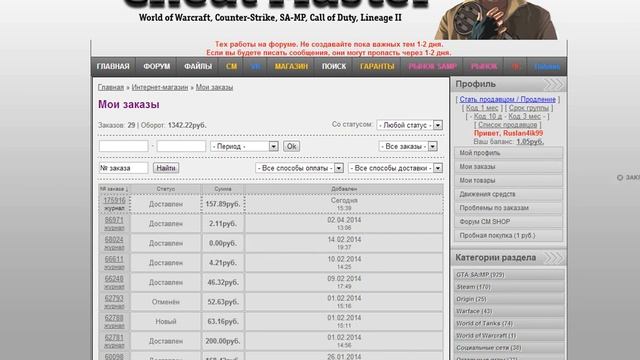The width and height of the screenshot is (640, 360).
Task: Open the yellow СМ navigation item
Action: tap(231, 66)
